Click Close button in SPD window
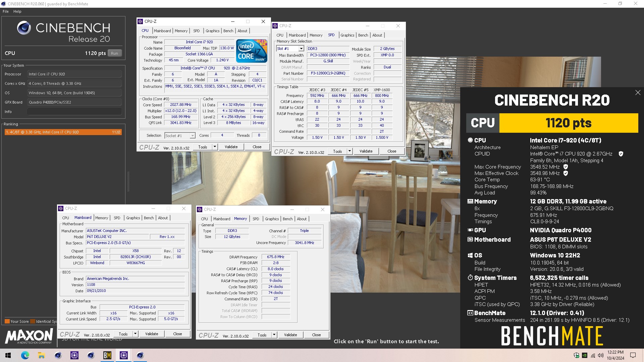Image resolution: width=644 pixels, height=362 pixels. pos(392,151)
